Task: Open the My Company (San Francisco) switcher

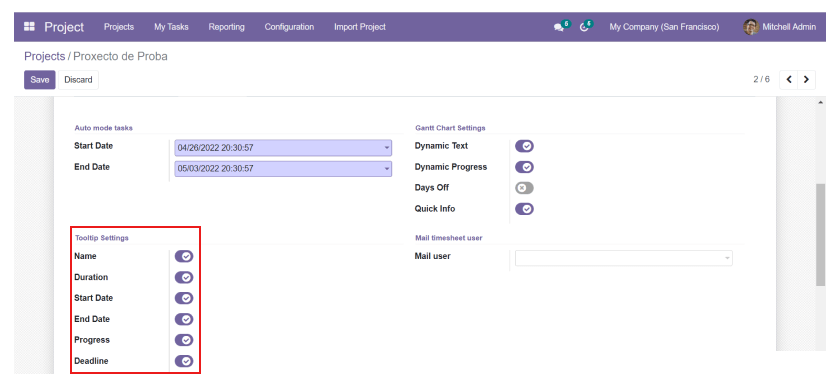Action: 664,27
